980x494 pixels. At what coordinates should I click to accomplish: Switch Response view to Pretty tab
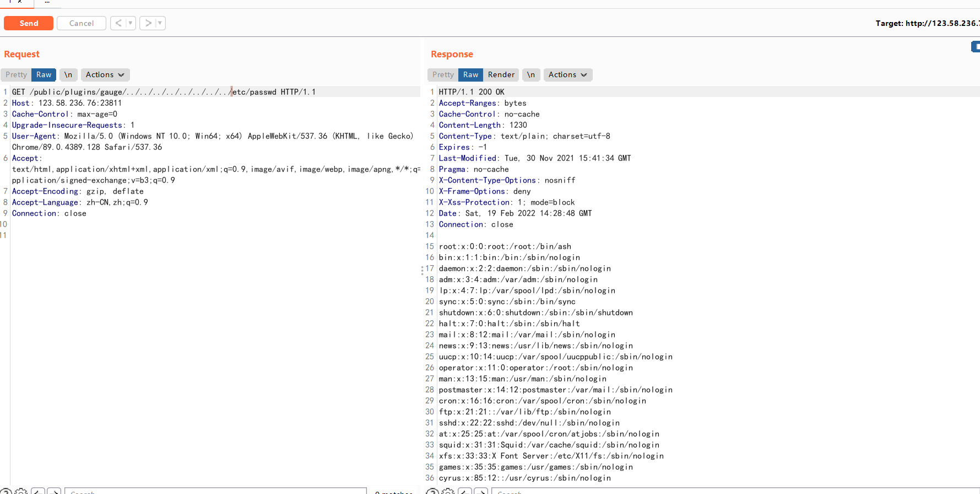[x=443, y=74]
